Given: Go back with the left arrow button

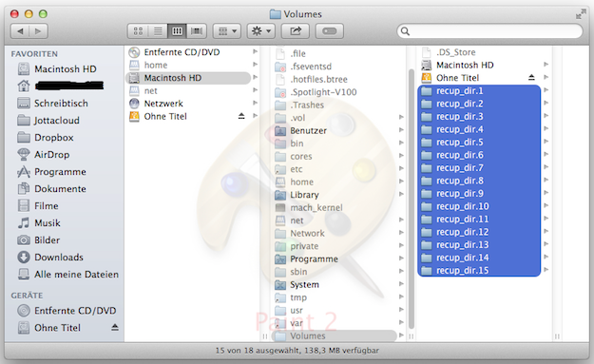Looking at the screenshot, I should pyautogui.click(x=20, y=31).
